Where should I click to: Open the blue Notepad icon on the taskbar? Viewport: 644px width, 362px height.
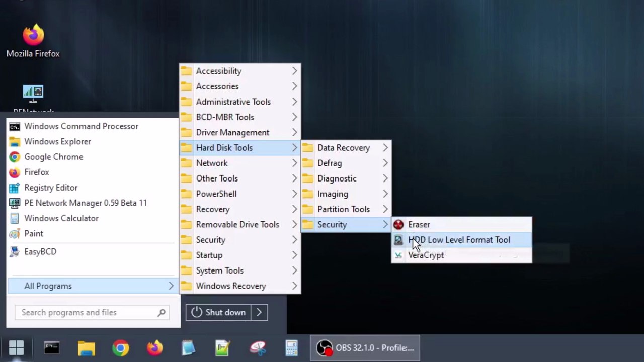point(188,348)
